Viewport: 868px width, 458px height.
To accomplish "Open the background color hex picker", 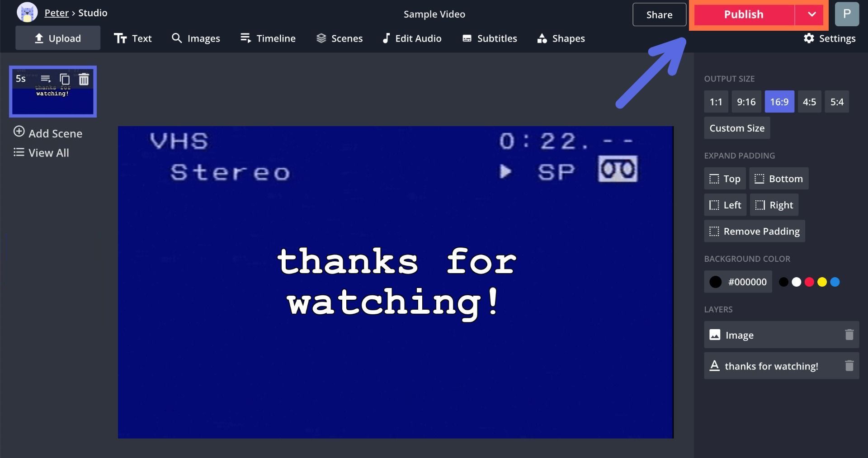I will click(738, 282).
